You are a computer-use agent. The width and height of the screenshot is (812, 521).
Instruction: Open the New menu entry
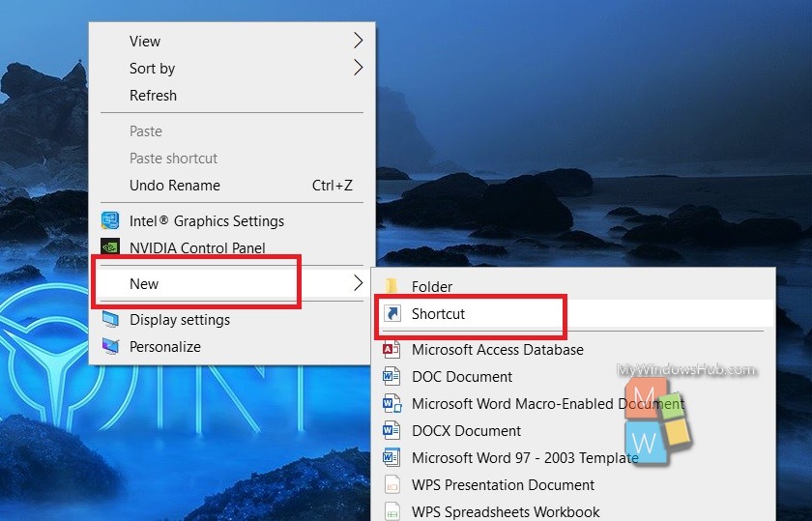coord(232,283)
